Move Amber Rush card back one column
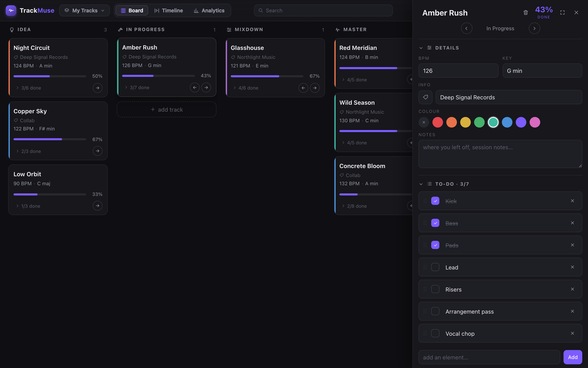 click(x=195, y=87)
